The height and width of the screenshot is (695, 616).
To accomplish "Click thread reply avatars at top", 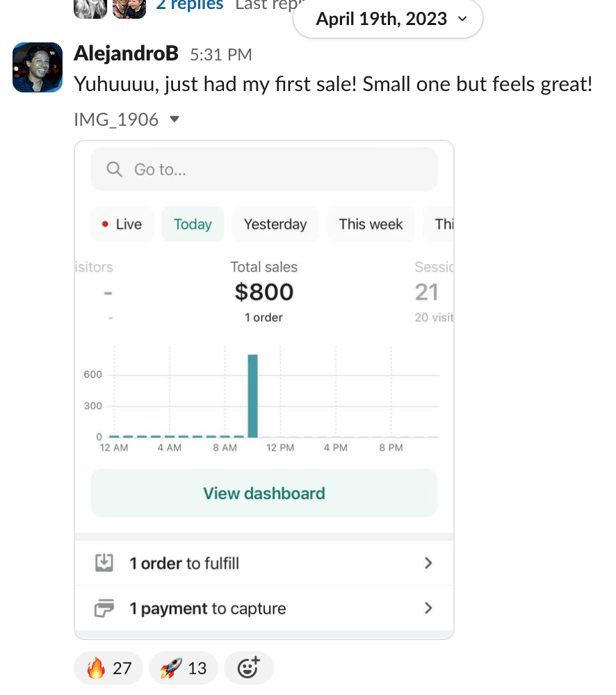I will point(110,7).
